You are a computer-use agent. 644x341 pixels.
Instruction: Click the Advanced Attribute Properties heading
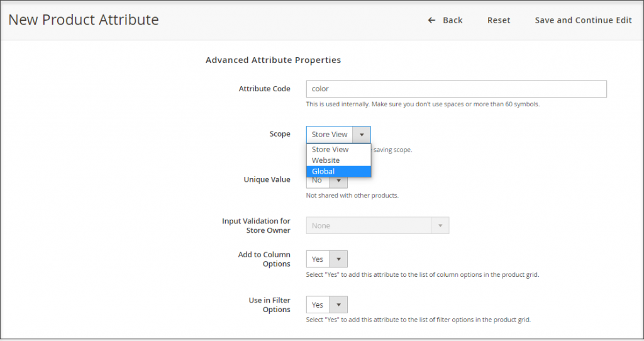point(273,60)
